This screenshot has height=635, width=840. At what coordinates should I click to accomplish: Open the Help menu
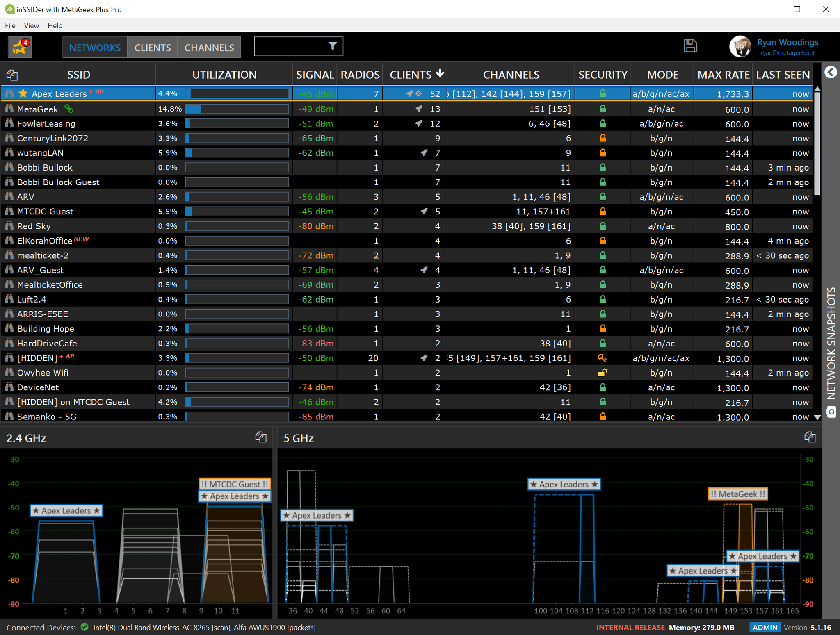pos(55,25)
